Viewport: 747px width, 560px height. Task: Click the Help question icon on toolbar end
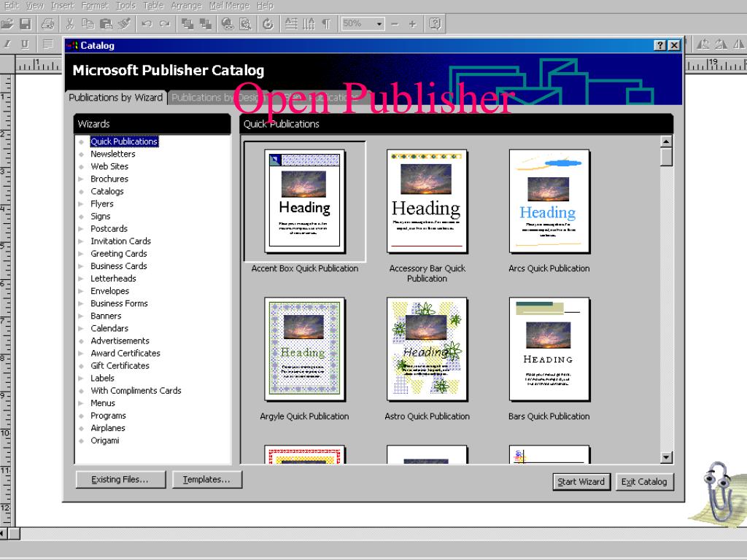[x=435, y=23]
